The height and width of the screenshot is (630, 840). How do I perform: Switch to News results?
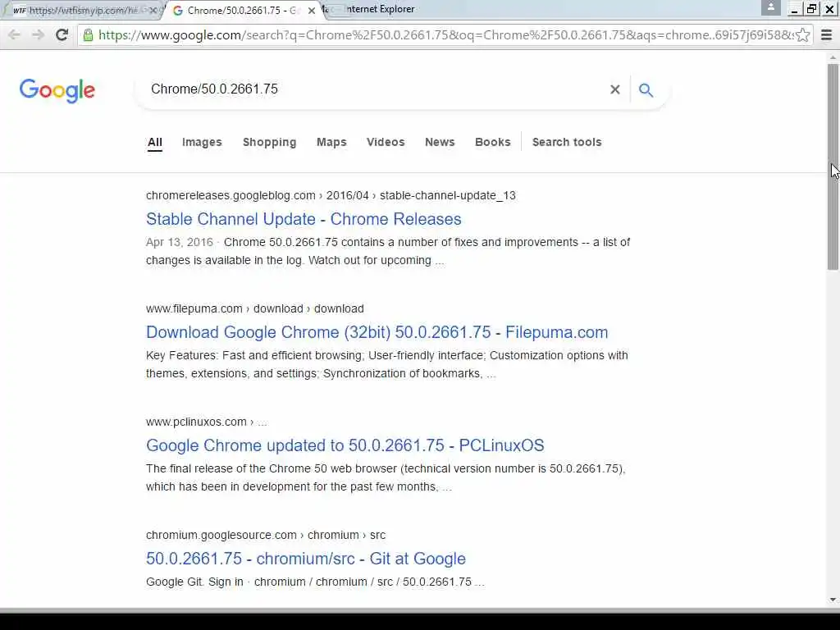point(440,142)
